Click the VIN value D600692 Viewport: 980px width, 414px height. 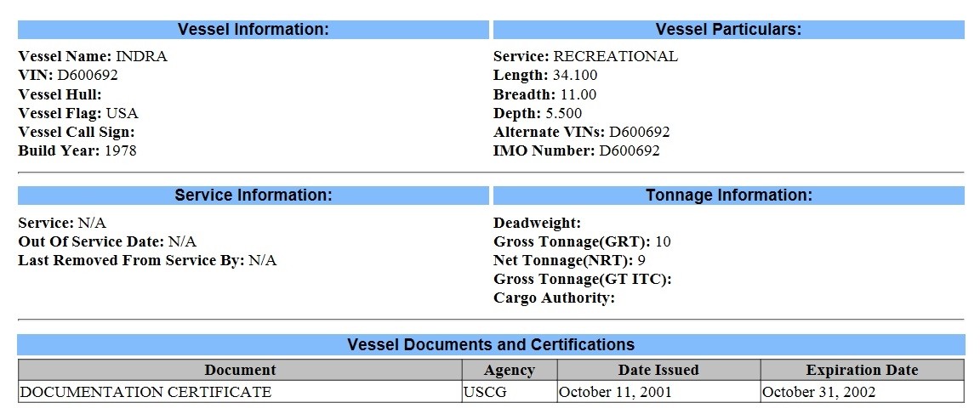[x=88, y=75]
